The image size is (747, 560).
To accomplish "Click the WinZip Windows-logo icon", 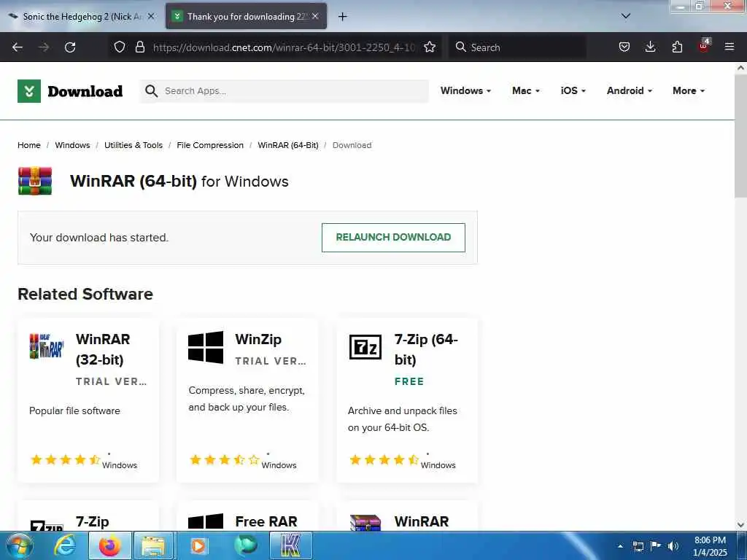I will point(206,347).
